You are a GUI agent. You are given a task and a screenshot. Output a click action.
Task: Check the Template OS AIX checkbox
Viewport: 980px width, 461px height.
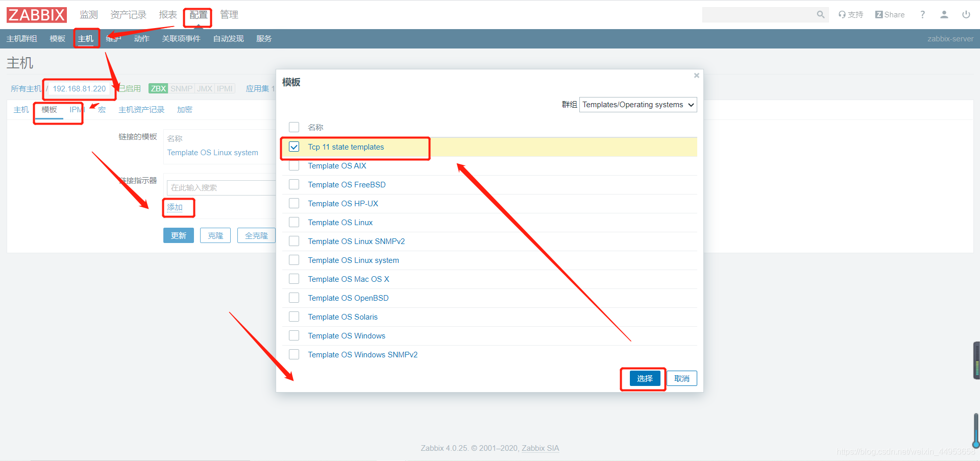(294, 166)
